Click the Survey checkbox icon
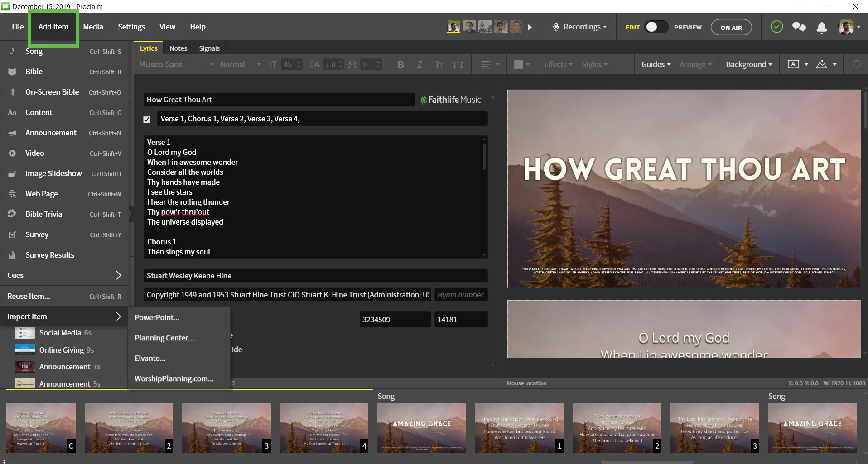This screenshot has height=464, width=868. pyautogui.click(x=12, y=234)
